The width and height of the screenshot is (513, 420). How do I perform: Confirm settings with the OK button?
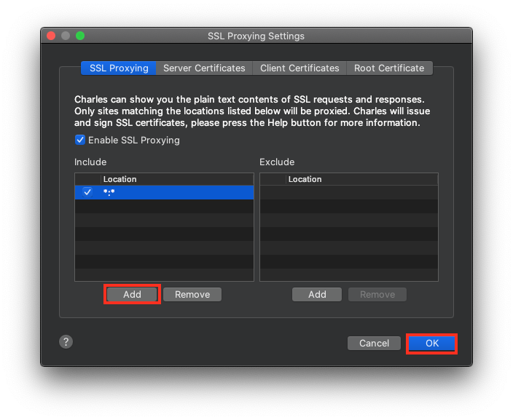[x=432, y=343]
